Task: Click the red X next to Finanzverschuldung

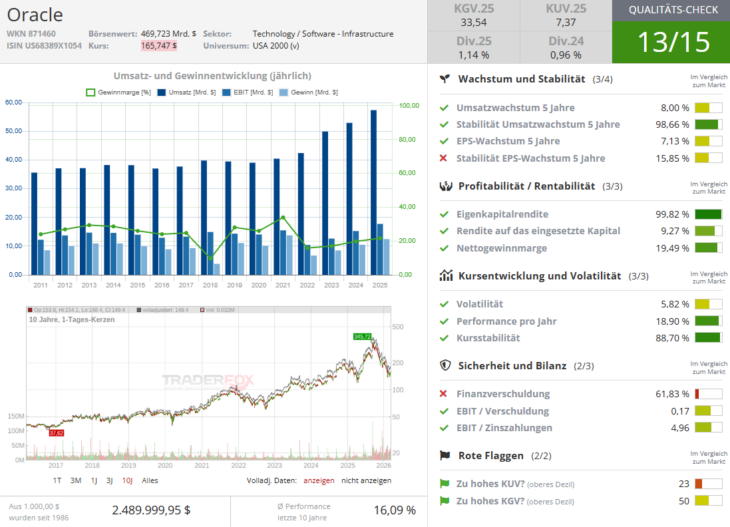Action: click(444, 394)
